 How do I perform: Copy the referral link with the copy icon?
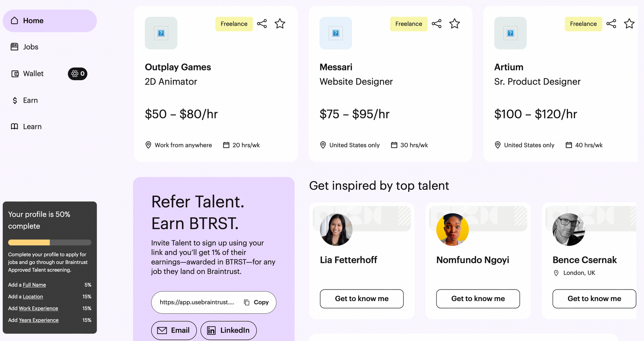coord(247,302)
